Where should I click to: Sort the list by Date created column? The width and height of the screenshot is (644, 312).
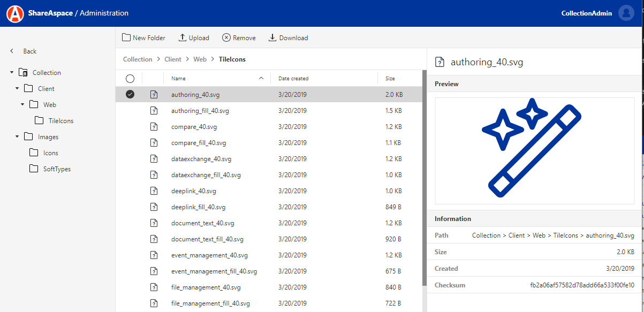point(293,79)
